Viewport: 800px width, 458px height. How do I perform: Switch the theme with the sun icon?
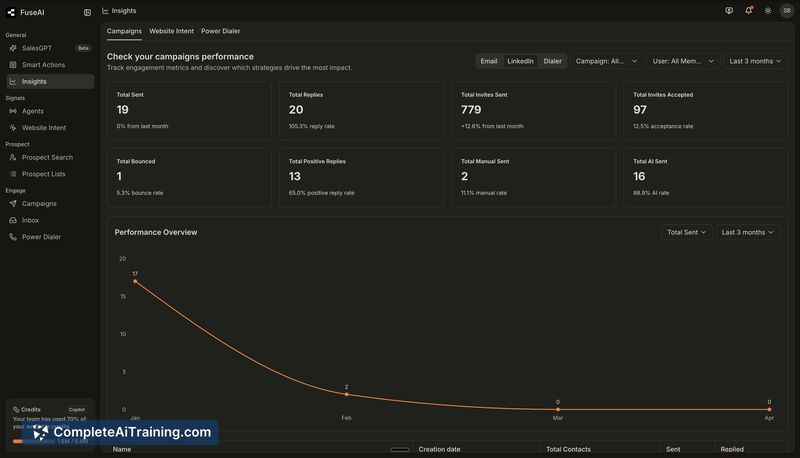point(768,11)
